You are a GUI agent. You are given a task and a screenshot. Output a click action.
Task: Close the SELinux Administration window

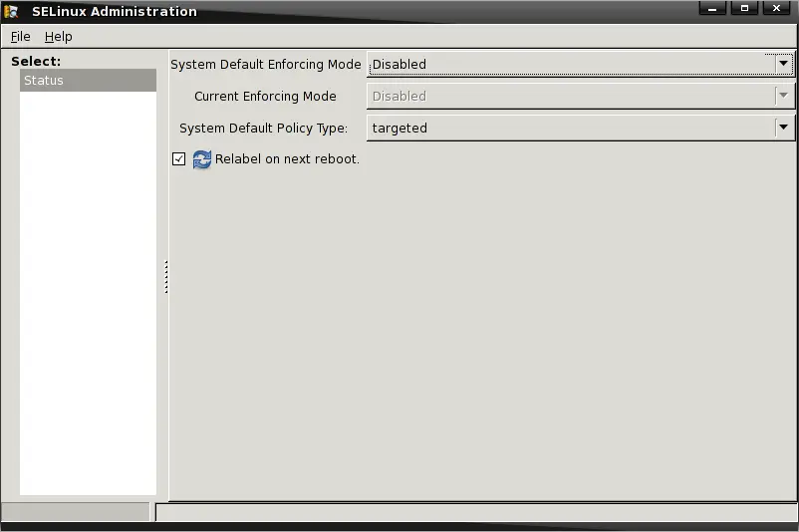[x=776, y=9]
